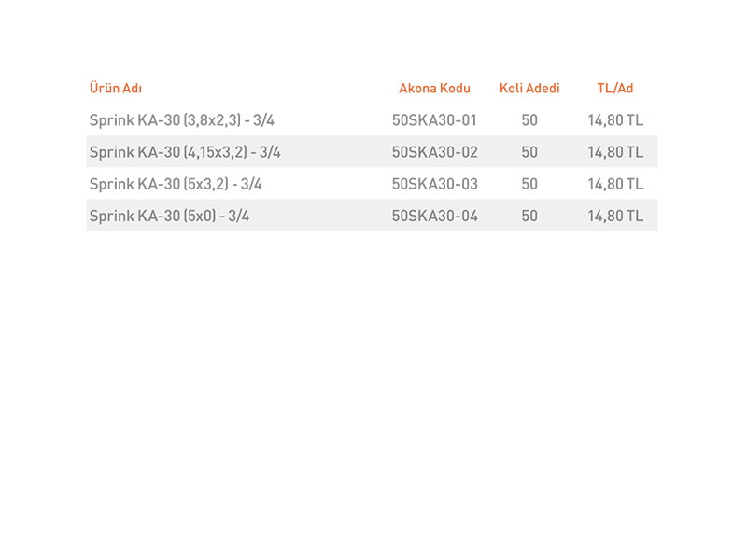This screenshot has height=560, width=747.
Task: Select Sprink KA-30 (5x3,2) - 3/4 product name
Action: coord(176,184)
